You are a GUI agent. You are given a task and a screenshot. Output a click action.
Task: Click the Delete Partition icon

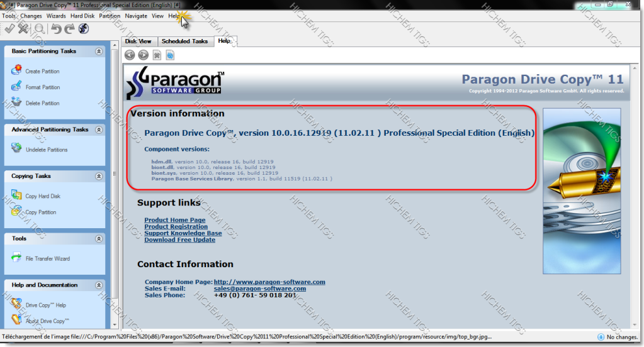(x=16, y=102)
